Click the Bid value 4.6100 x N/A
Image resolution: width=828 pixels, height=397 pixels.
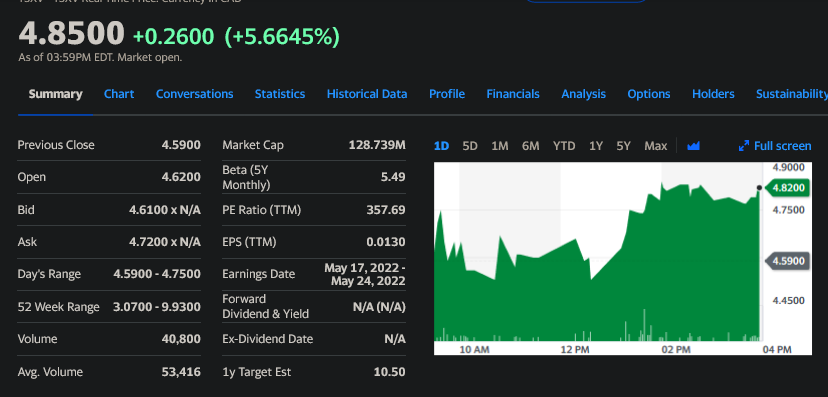pos(165,210)
